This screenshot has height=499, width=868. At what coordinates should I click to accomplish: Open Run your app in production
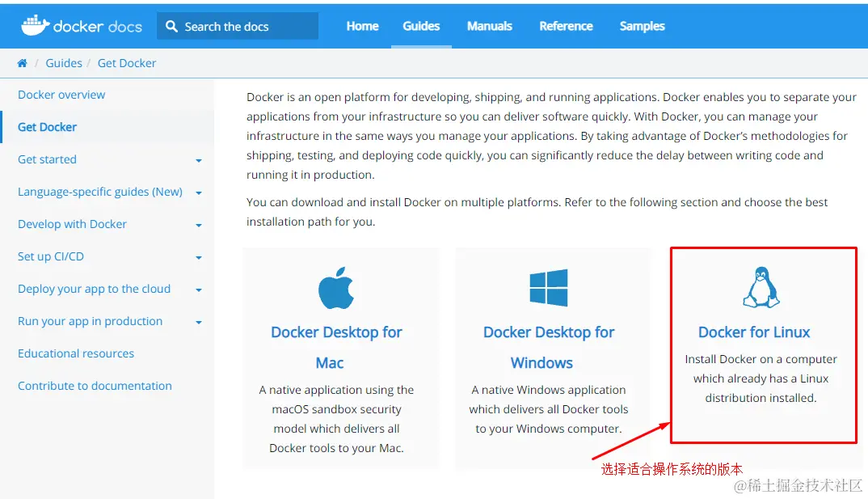coord(91,321)
